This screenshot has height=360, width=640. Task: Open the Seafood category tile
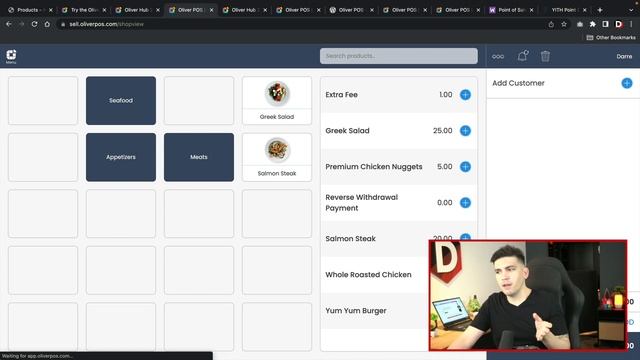(121, 100)
